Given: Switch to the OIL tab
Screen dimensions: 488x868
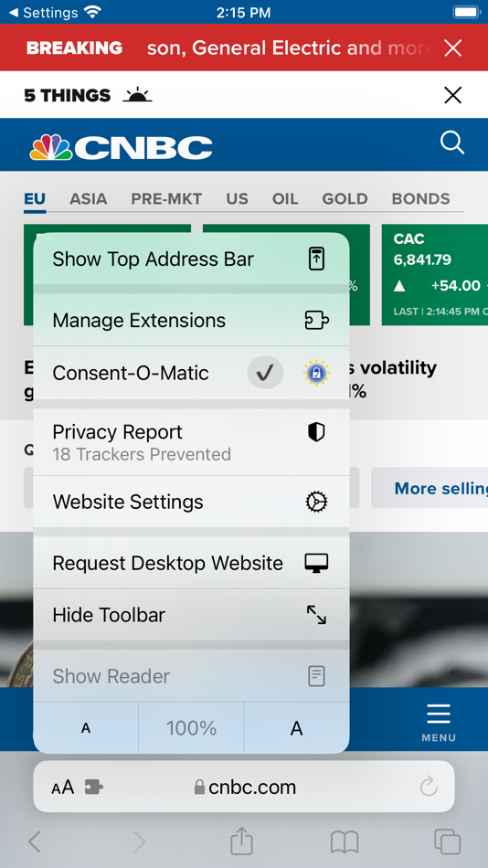Looking at the screenshot, I should tap(285, 199).
